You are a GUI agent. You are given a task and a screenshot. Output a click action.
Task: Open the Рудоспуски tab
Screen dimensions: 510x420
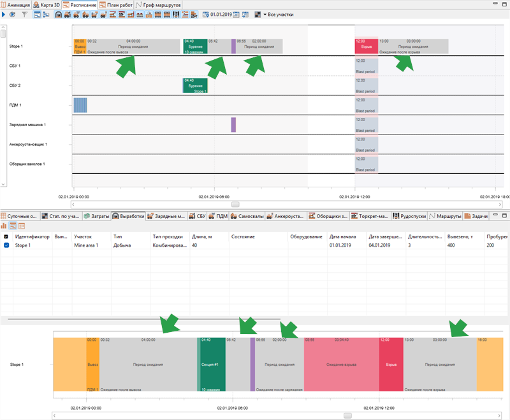[409, 216]
